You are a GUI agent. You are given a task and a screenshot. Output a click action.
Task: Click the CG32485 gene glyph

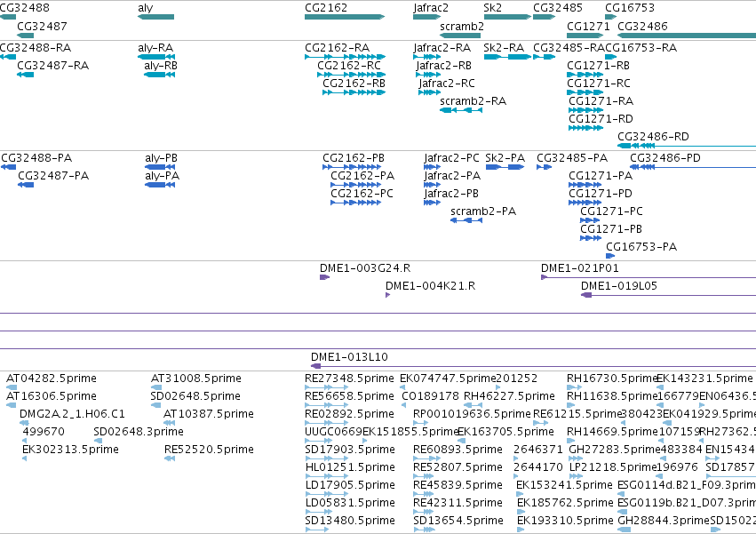coord(545,17)
